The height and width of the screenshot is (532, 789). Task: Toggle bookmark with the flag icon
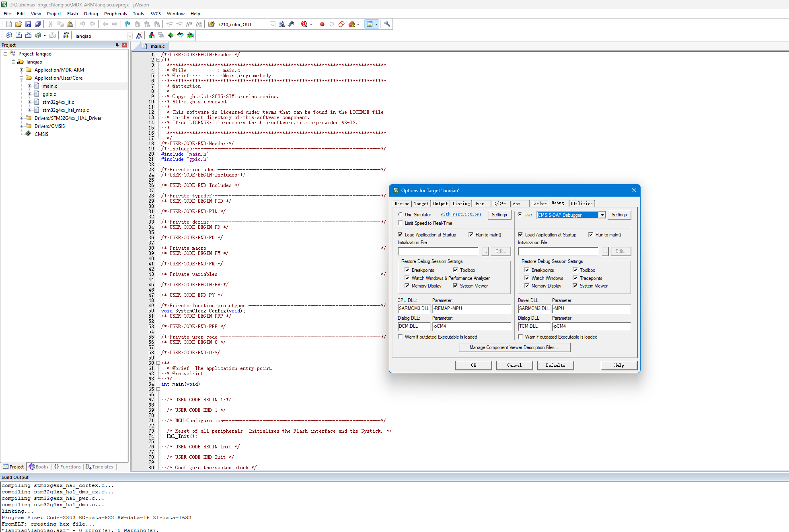[x=127, y=24]
